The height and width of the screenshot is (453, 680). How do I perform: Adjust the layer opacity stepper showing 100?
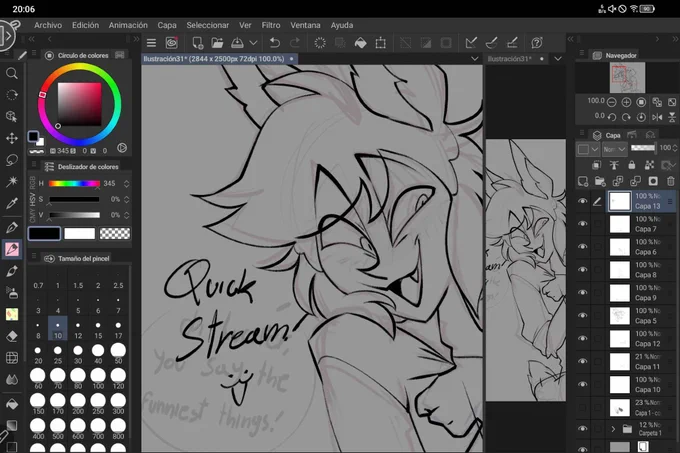point(675,148)
